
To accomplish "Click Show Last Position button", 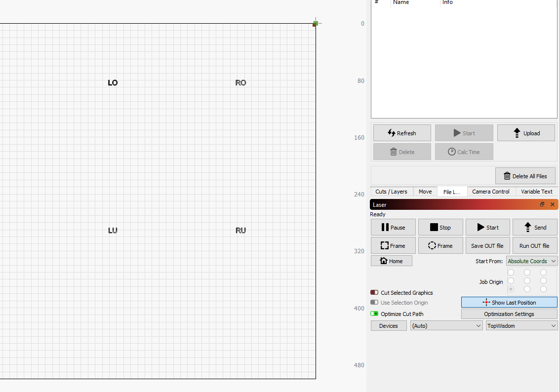I will point(509,302).
